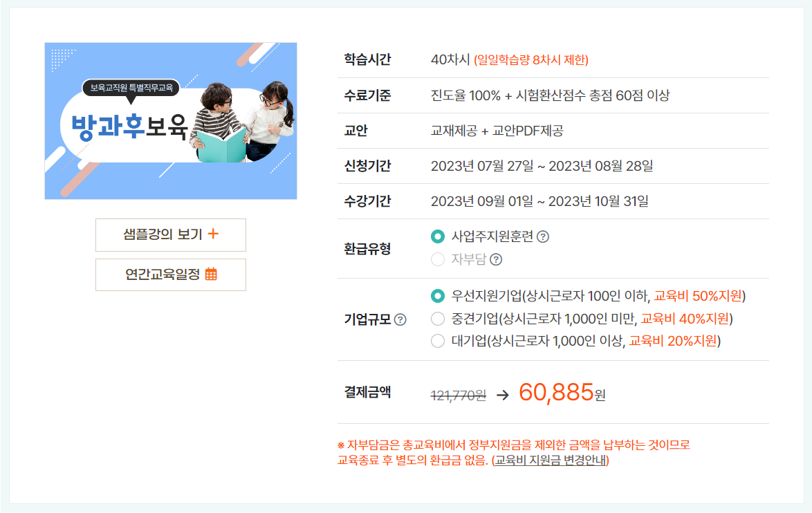
Task: Click the 중견기업 교육비 40%지원 label
Action: 593,318
